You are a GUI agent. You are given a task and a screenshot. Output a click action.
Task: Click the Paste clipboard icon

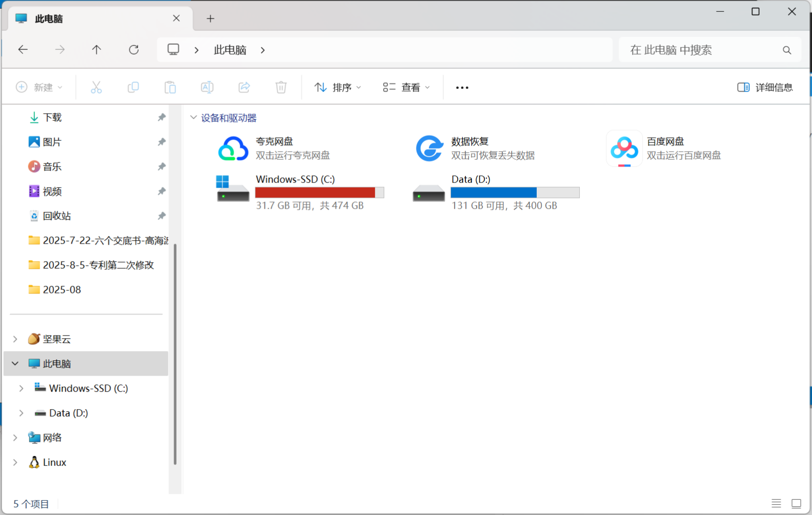coord(170,87)
